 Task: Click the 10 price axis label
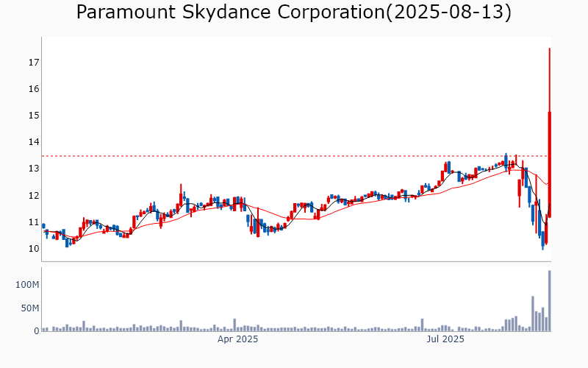coord(32,249)
